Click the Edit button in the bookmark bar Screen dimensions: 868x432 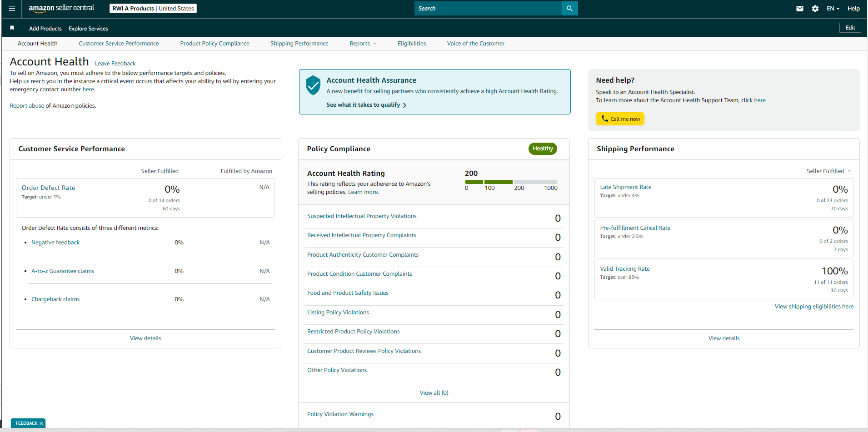[x=850, y=28]
